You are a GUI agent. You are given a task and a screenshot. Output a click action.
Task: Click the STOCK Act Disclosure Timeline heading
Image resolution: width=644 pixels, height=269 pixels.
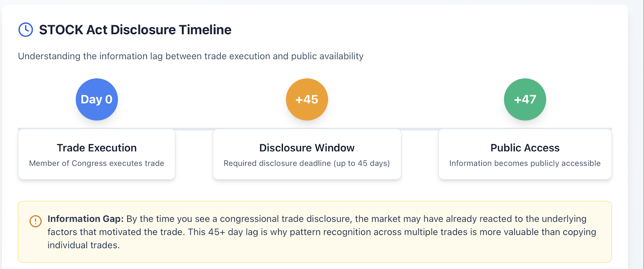(135, 30)
